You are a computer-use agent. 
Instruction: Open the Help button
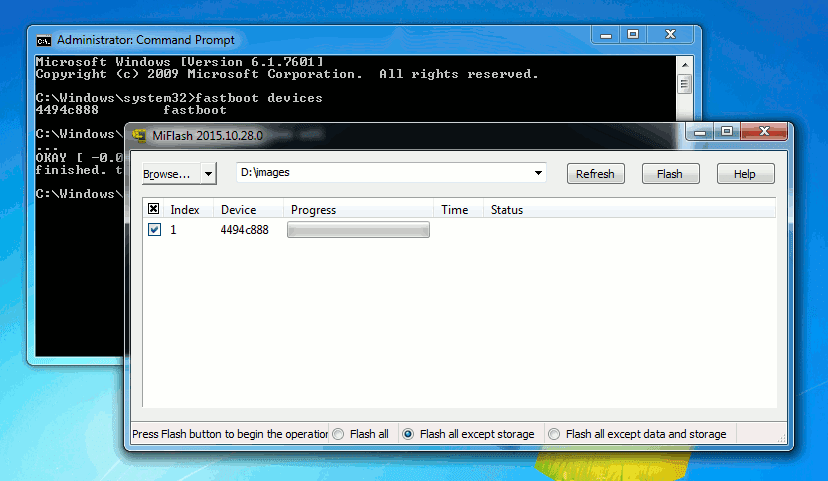pyautogui.click(x=746, y=174)
